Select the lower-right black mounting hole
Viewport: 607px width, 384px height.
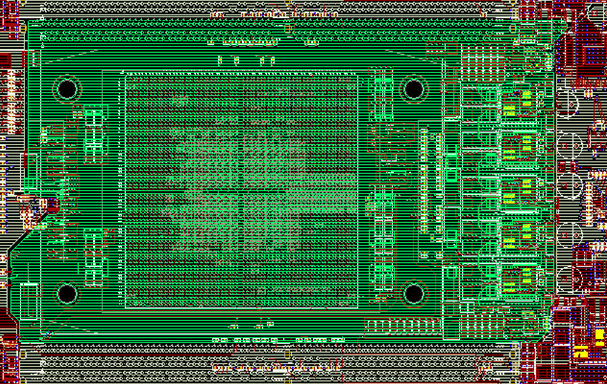(413, 293)
